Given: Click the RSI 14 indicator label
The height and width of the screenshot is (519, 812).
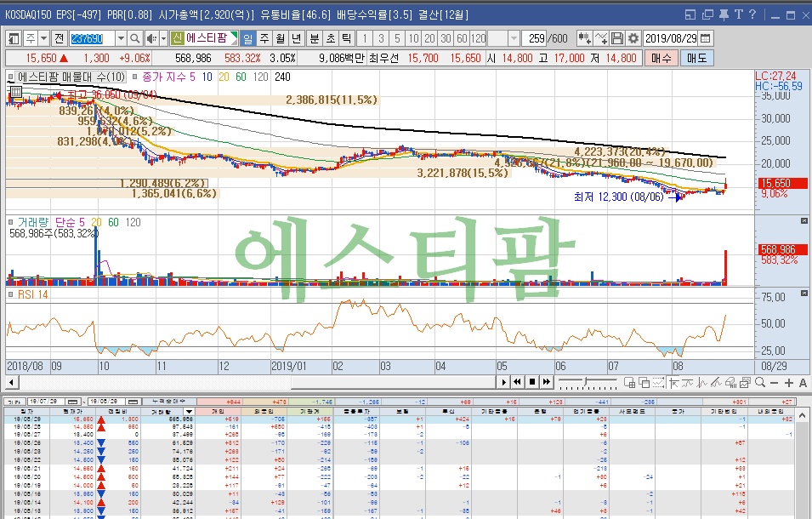Looking at the screenshot, I should click(32, 294).
